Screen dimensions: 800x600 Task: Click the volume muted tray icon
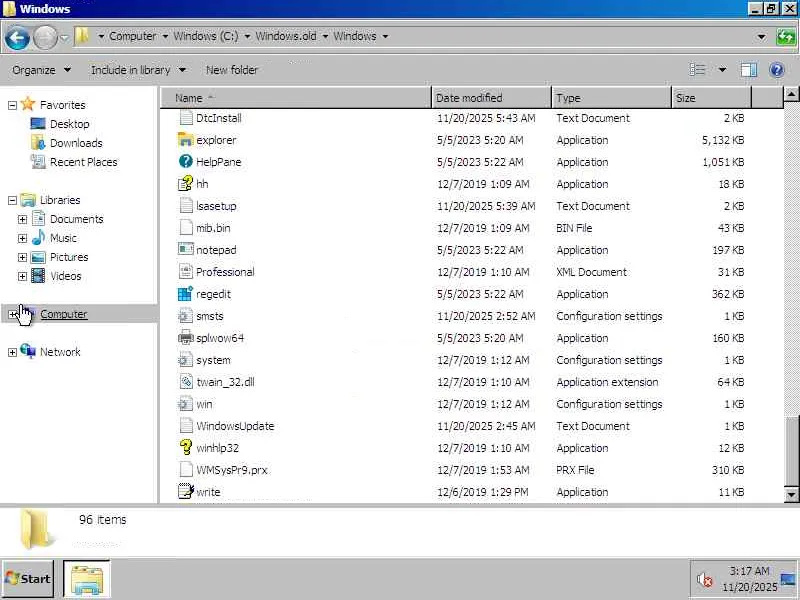pyautogui.click(x=704, y=580)
